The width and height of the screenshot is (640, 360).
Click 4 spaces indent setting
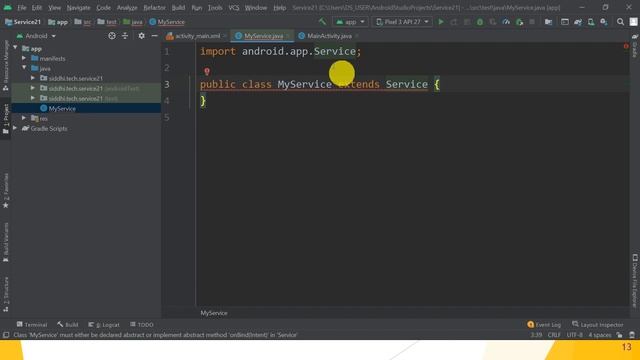point(600,335)
